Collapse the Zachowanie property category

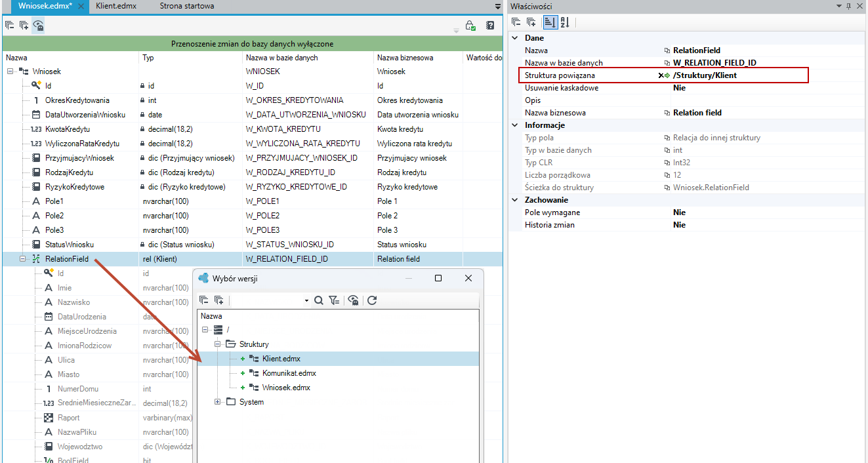(515, 200)
